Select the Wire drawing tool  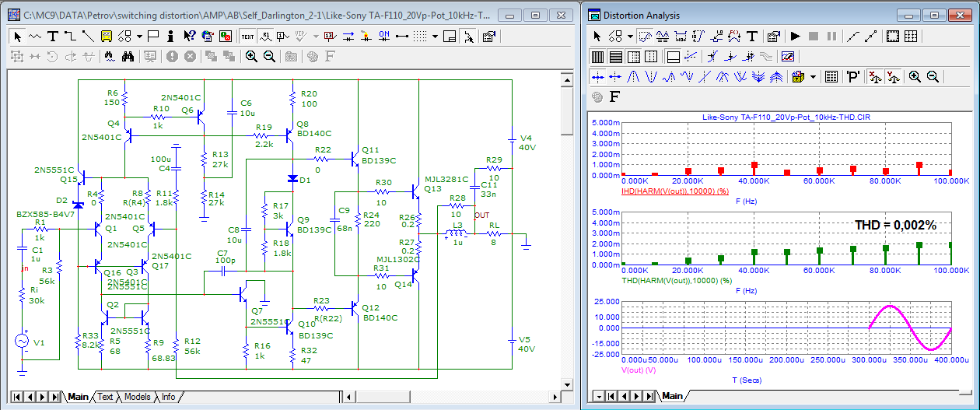[x=70, y=36]
